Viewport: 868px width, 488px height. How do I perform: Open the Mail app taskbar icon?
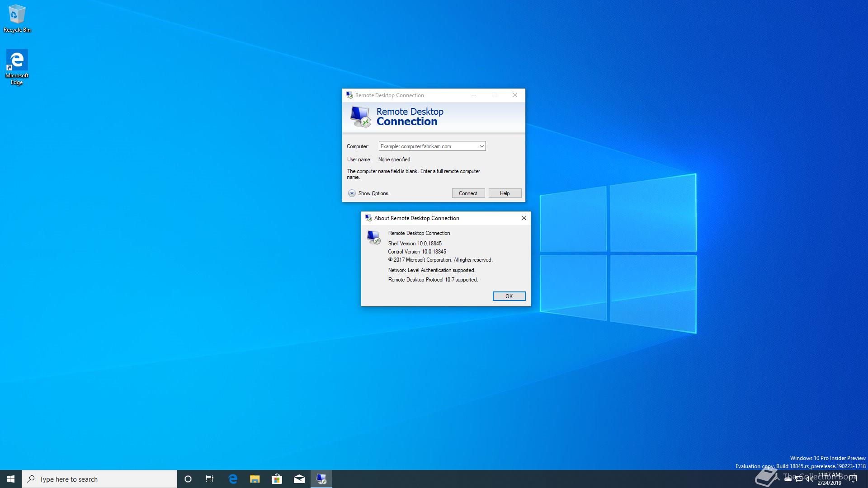[x=299, y=479]
